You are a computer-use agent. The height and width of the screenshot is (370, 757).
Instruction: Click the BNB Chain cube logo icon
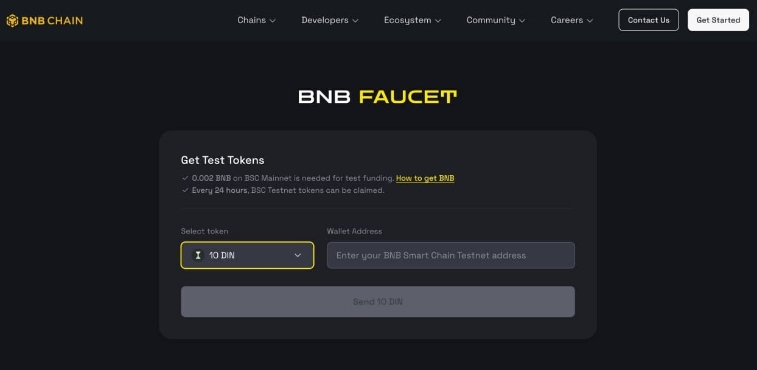coord(12,21)
